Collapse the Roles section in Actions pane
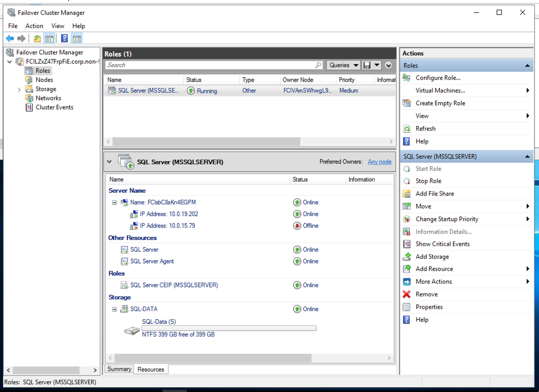539x392 pixels. 527,65
